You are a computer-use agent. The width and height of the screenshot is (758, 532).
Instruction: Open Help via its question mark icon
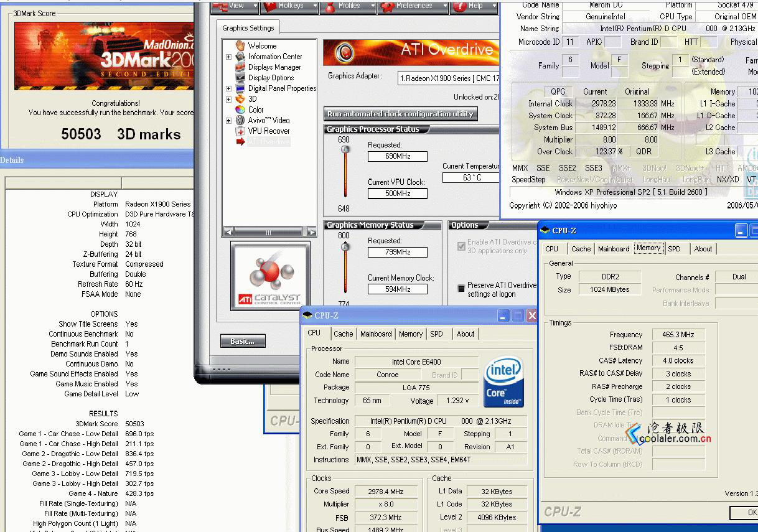point(459,6)
